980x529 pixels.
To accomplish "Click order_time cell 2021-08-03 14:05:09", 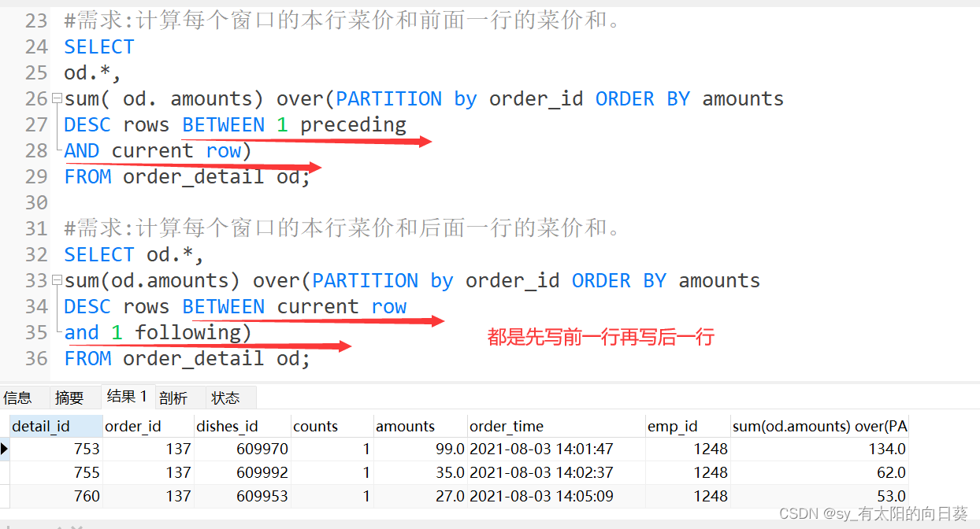I will pyautogui.click(x=556, y=496).
